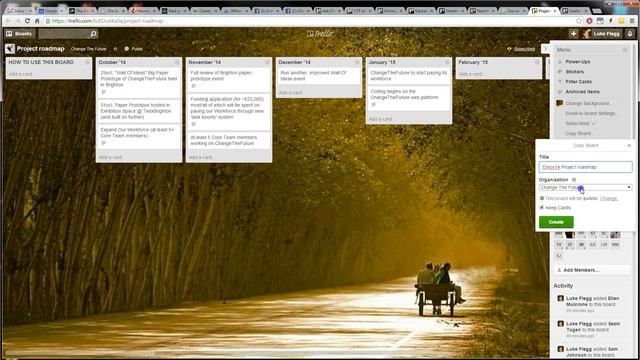Open the notifications bell icon
The height and width of the screenshot is (360, 640).
click(630, 34)
